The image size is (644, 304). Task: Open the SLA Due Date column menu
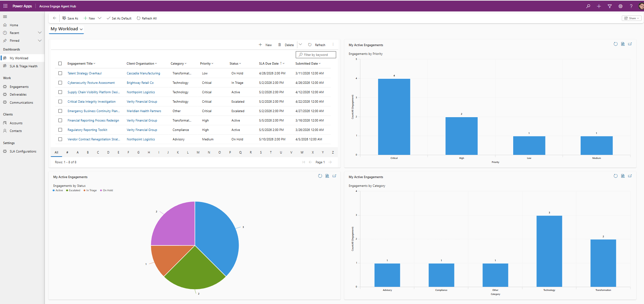tap(272, 64)
